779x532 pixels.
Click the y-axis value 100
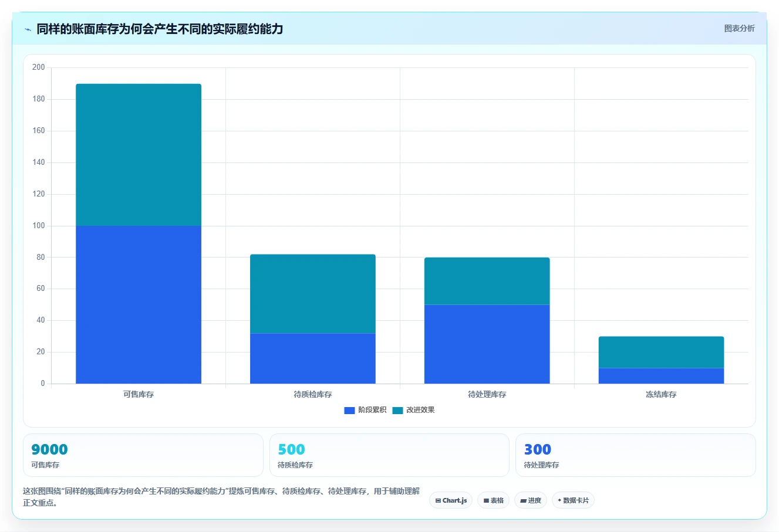39,226
